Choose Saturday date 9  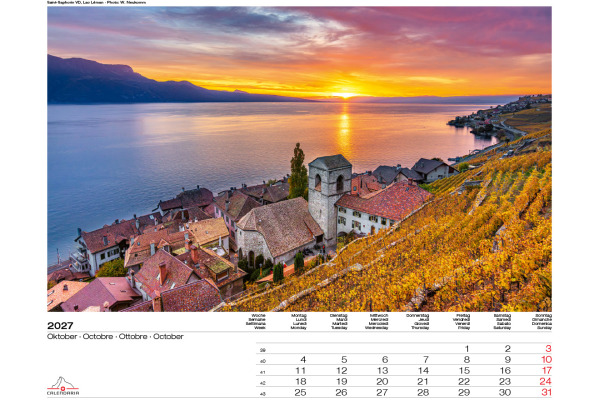[507, 360]
